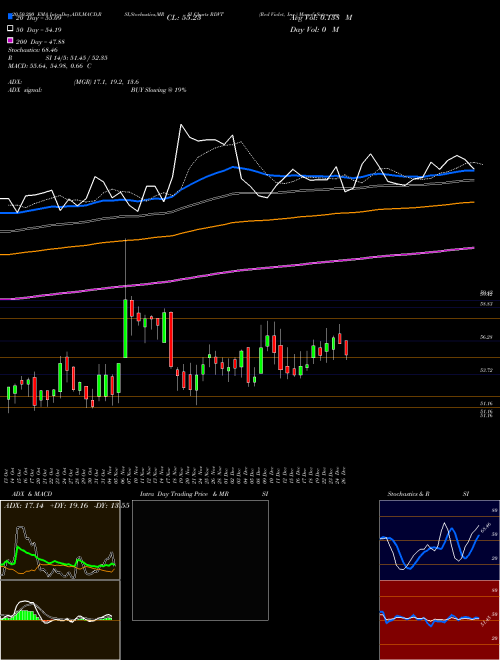Click the 53.72 price axis label
The image size is (500, 660).
click(x=487, y=370)
